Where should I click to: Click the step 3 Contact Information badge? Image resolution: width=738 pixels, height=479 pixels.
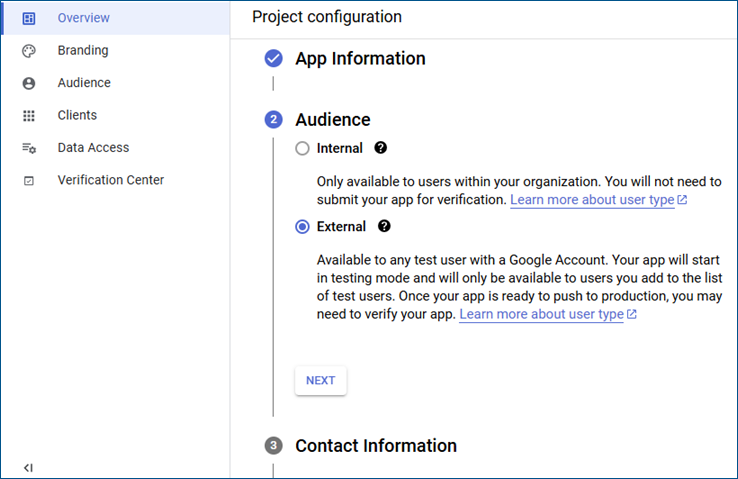point(273,446)
